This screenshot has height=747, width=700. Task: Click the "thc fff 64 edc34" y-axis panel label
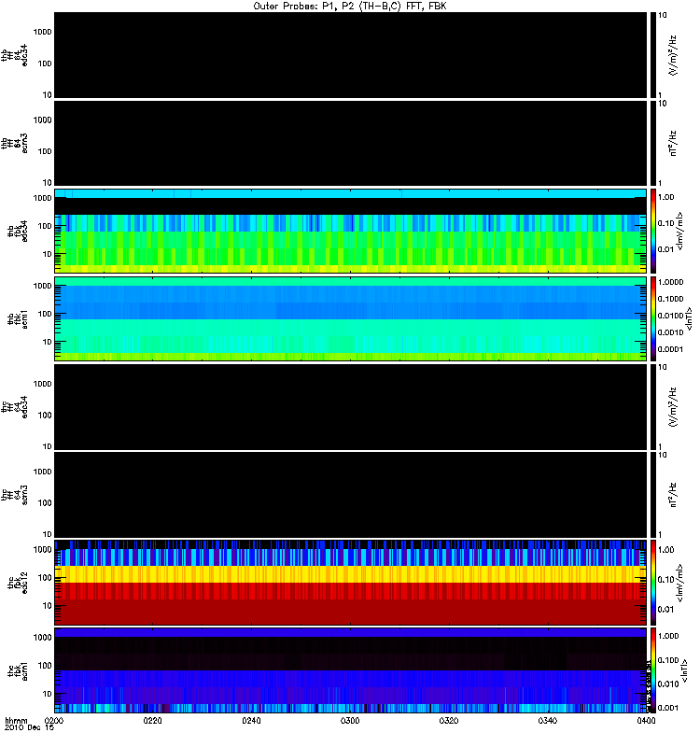coord(14,407)
